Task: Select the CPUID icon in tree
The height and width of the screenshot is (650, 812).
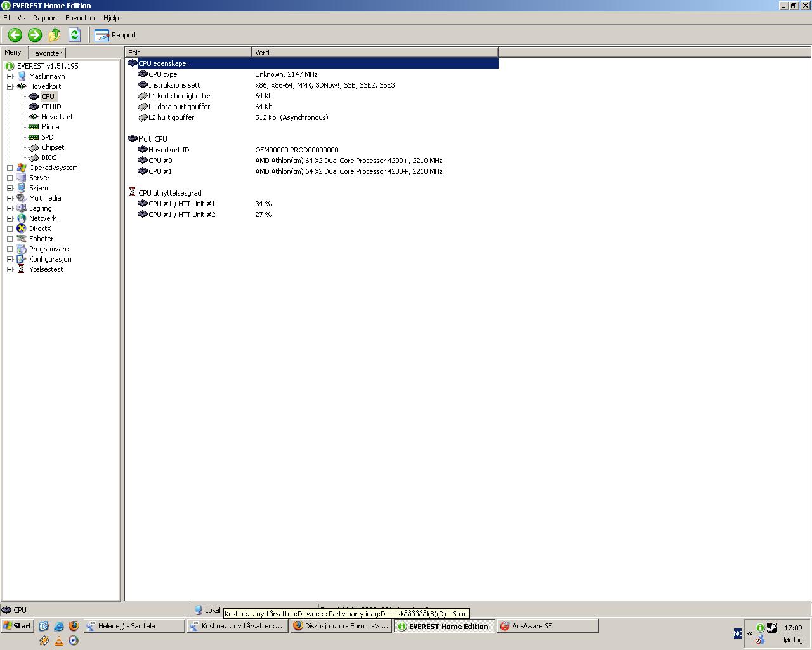Action: (34, 107)
